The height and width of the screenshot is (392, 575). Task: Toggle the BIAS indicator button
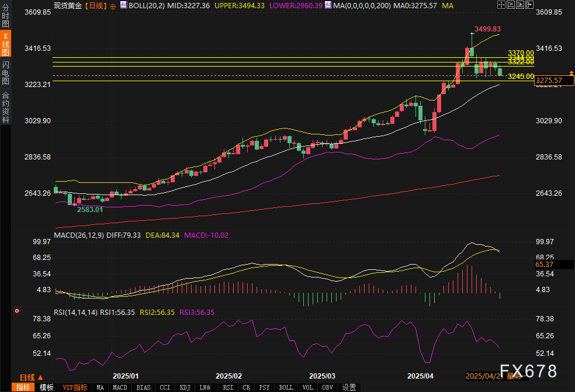pyautogui.click(x=143, y=387)
